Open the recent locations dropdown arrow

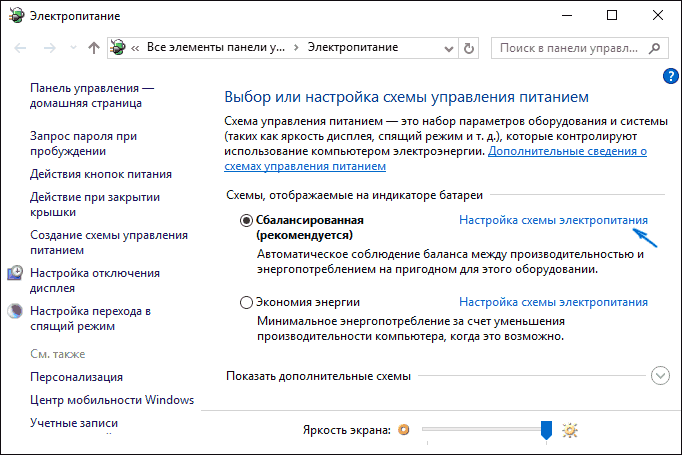click(74, 47)
